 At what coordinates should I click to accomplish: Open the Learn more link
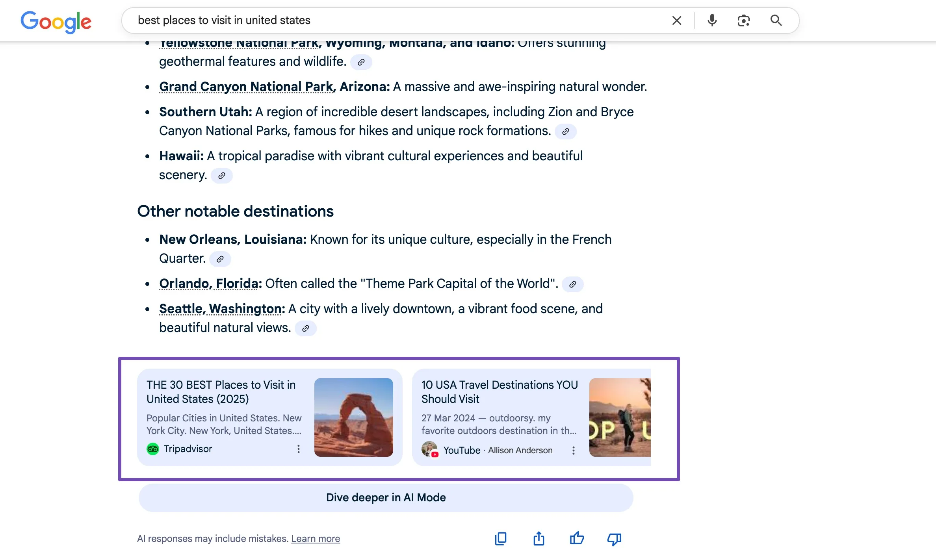pyautogui.click(x=315, y=539)
